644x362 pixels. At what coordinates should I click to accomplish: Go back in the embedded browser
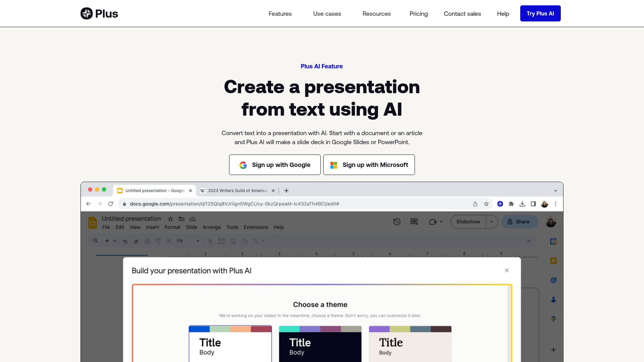tap(89, 204)
